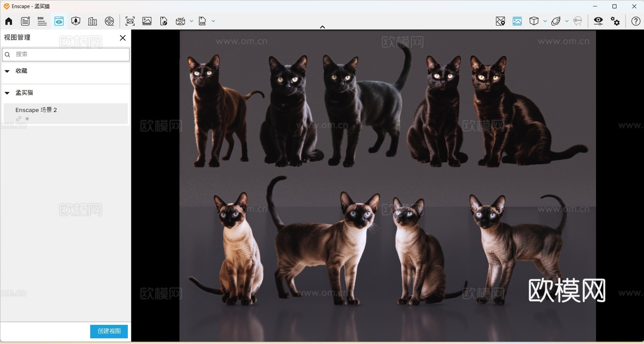The height and width of the screenshot is (344, 644).
Task: Click the VR headset icon
Action: (x=578, y=21)
